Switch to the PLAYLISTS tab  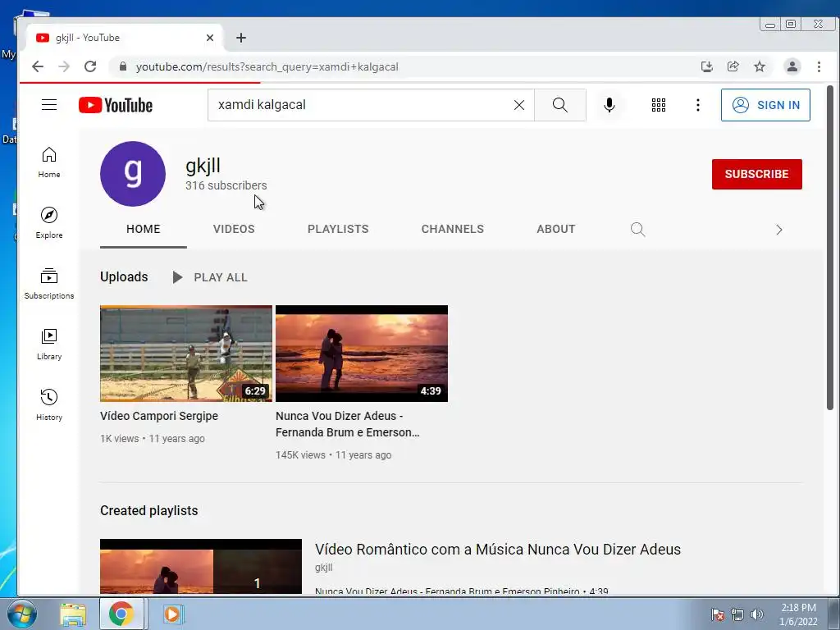(x=338, y=230)
